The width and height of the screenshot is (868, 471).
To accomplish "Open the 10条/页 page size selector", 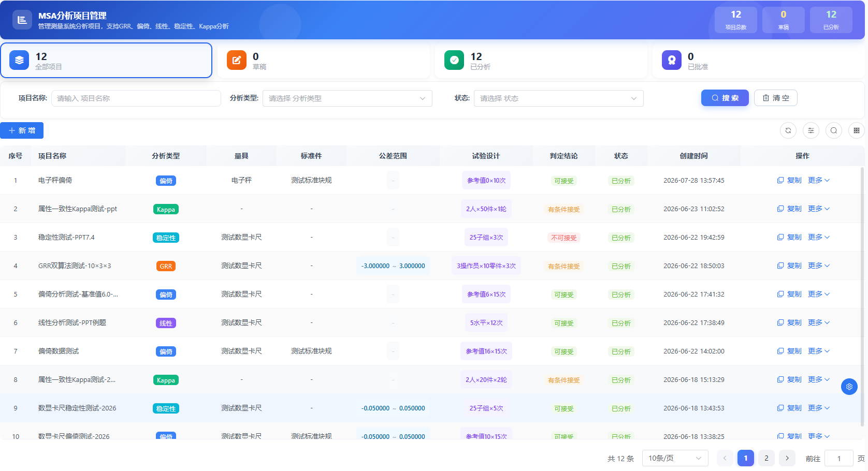I will (x=675, y=458).
